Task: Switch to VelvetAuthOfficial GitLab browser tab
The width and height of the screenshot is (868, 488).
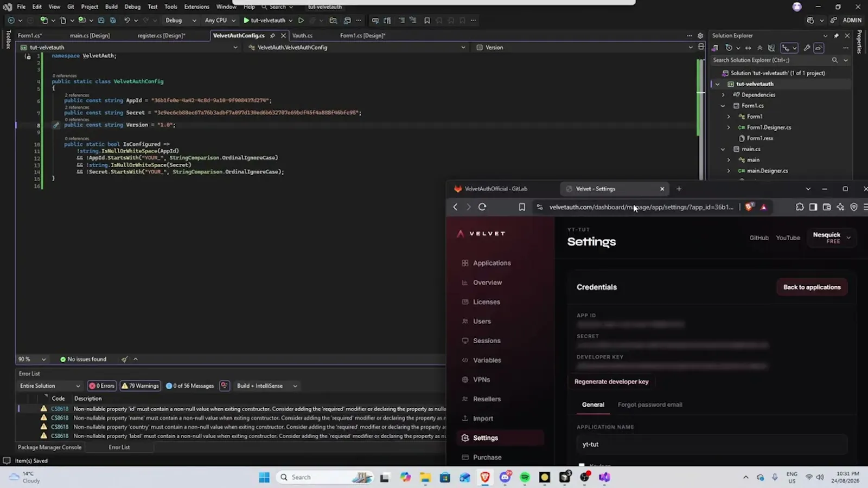Action: [x=496, y=189]
